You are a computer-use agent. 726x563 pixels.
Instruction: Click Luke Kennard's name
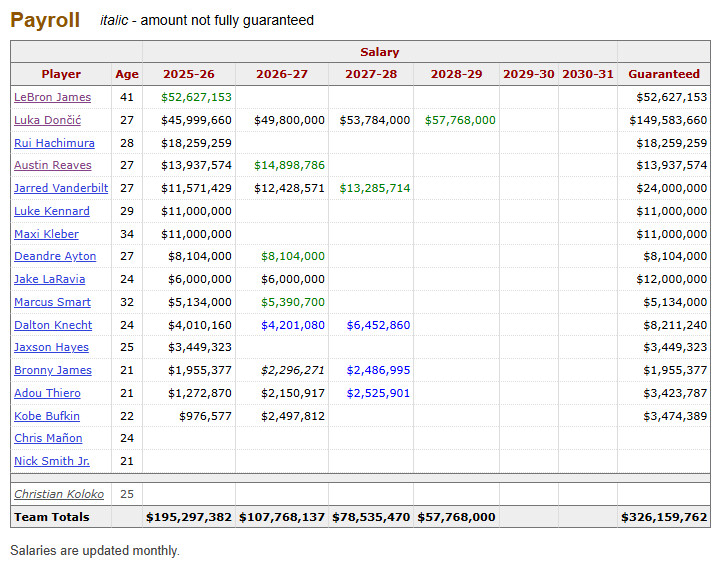51,211
